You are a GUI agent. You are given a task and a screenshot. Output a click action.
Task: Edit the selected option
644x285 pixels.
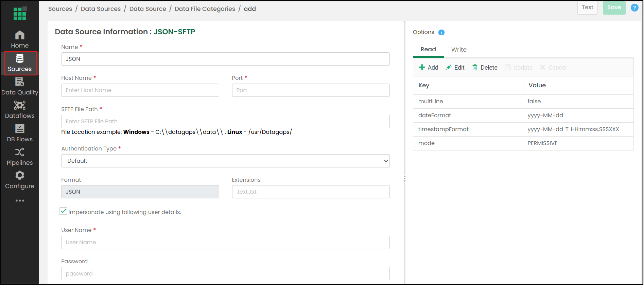[455, 67]
